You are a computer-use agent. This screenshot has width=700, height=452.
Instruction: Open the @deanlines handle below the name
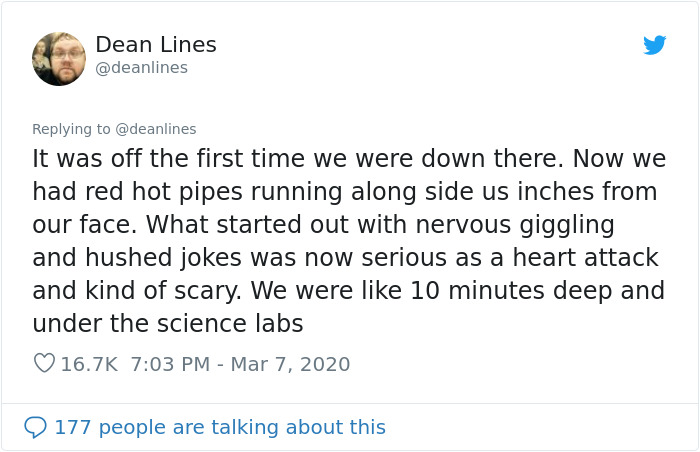pyautogui.click(x=141, y=68)
